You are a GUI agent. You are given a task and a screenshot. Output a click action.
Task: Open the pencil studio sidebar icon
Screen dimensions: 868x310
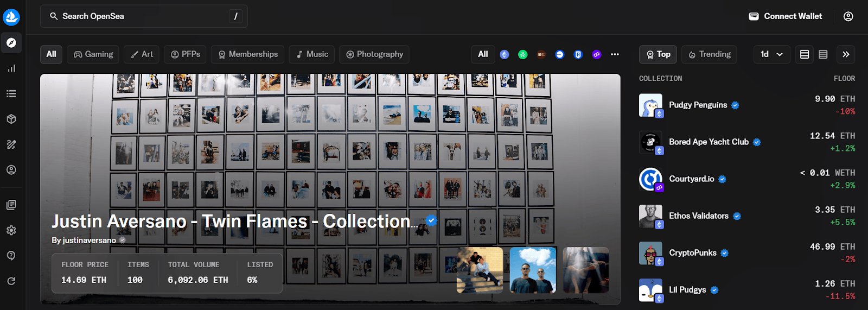[11, 144]
